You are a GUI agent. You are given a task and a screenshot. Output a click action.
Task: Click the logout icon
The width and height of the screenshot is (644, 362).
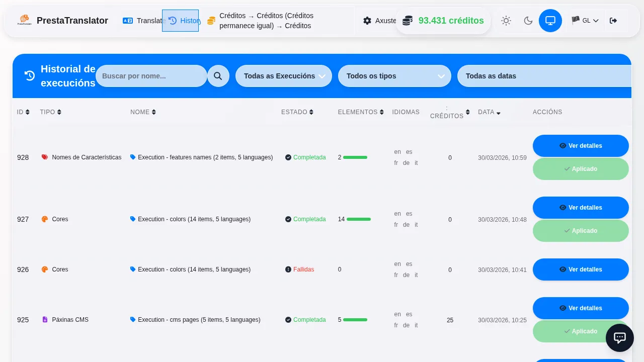click(613, 21)
